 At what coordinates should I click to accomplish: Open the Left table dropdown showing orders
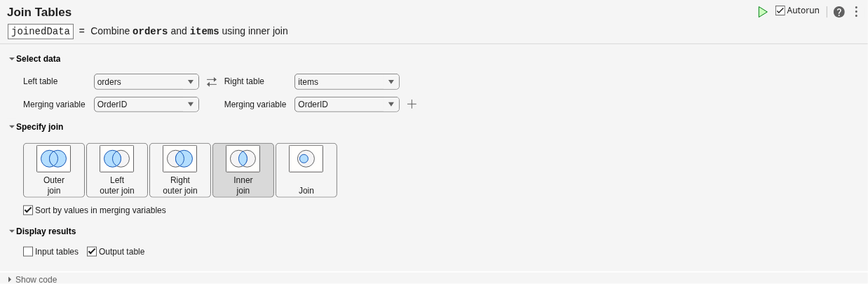(147, 82)
